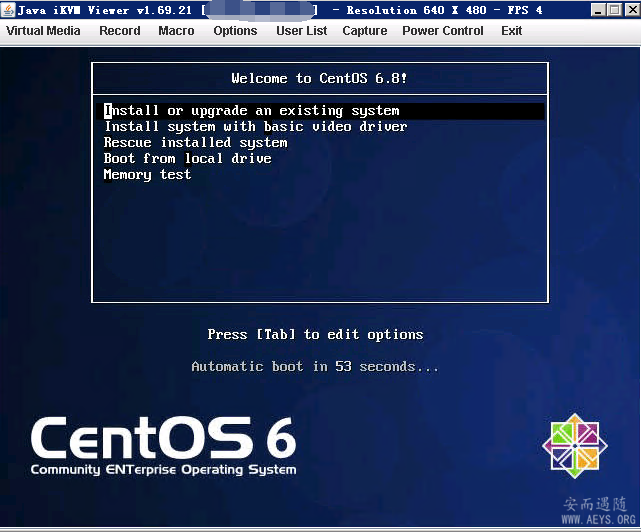Open the Record menu
This screenshot has width=641, height=532.
point(120,31)
